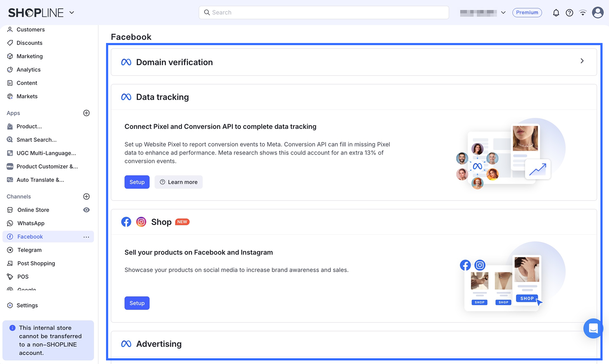The image size is (609, 364).
Task: Click the Product Customizer app icon
Action: (10, 167)
